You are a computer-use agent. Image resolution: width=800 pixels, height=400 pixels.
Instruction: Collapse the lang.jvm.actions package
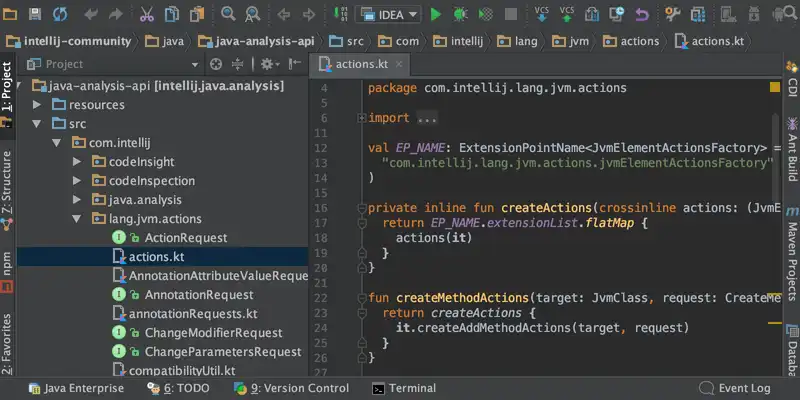(x=77, y=219)
